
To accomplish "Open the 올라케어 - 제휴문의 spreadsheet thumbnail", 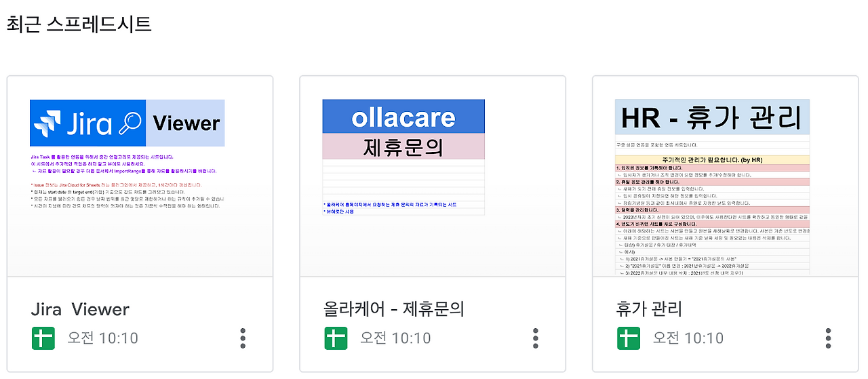I will pyautogui.click(x=433, y=176).
